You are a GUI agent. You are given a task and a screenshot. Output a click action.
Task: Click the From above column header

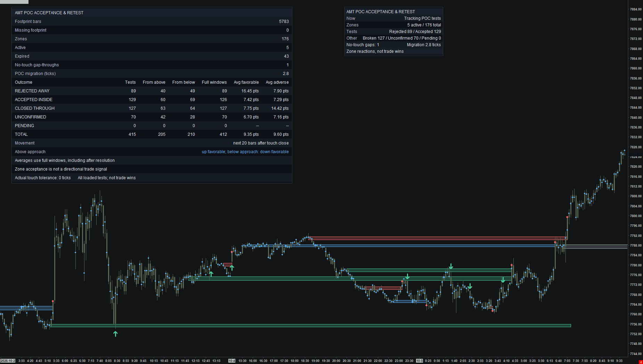(x=154, y=82)
